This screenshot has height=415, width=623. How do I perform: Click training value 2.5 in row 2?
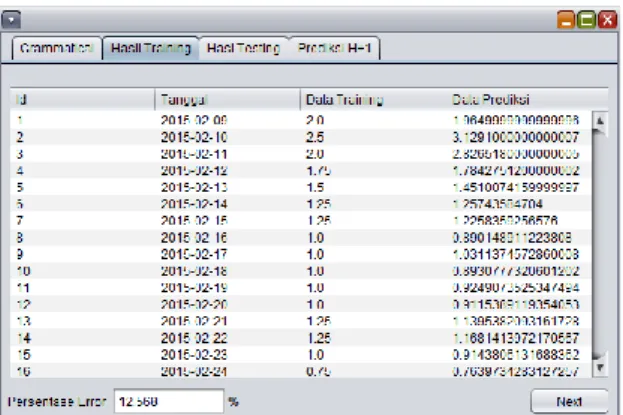pos(315,138)
